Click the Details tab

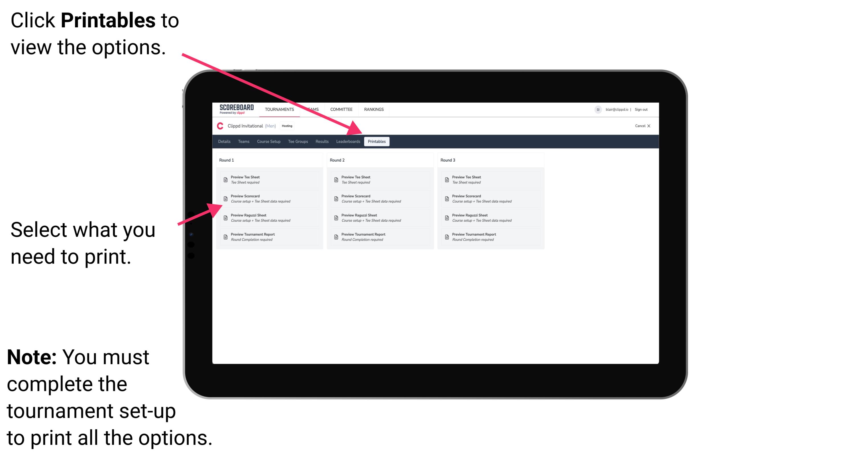(x=224, y=141)
